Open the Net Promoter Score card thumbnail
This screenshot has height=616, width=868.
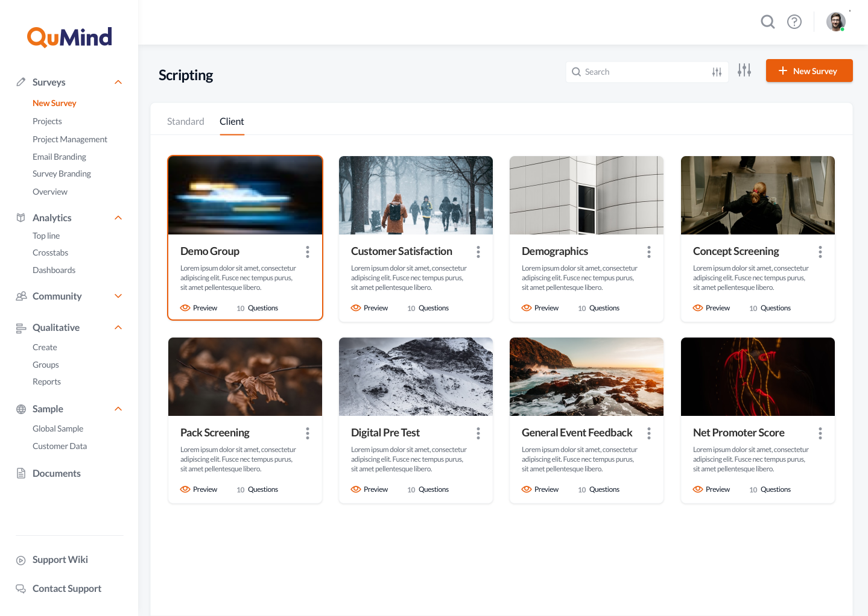coord(758,377)
